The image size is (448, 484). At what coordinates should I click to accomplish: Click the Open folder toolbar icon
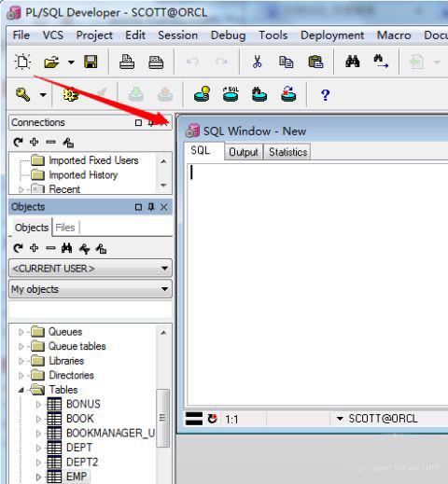pos(51,62)
